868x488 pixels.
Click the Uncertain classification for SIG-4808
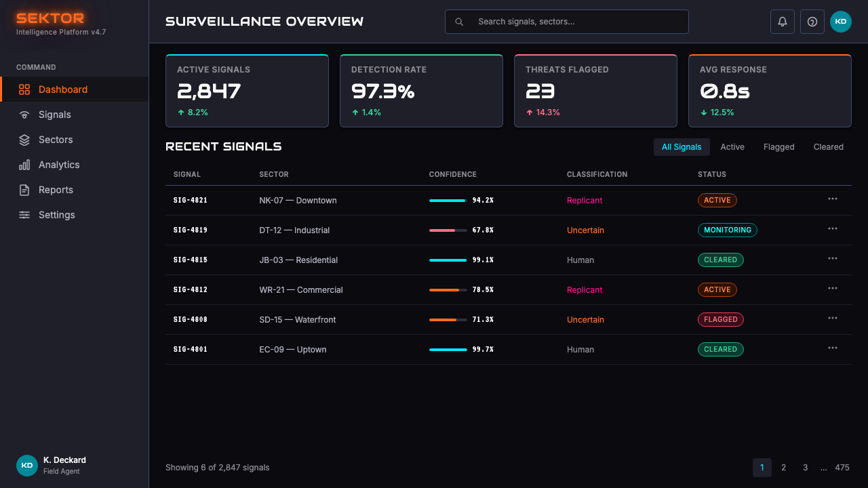(x=585, y=320)
